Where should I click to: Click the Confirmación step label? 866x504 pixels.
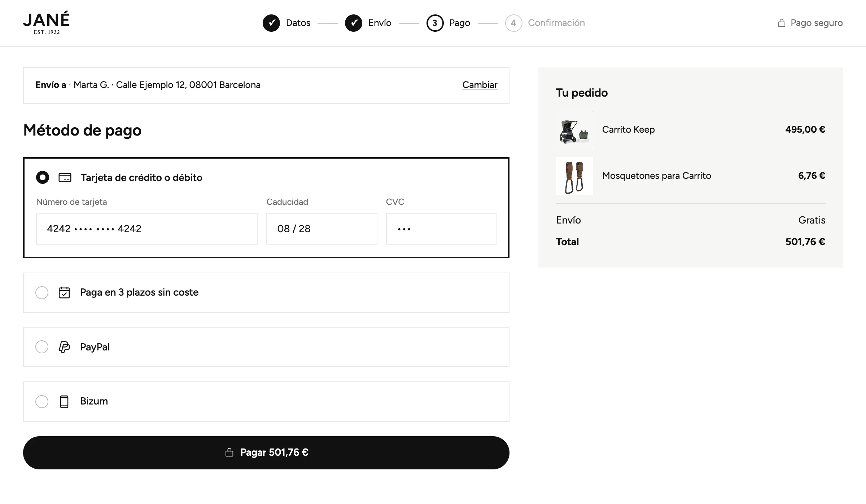coord(556,23)
